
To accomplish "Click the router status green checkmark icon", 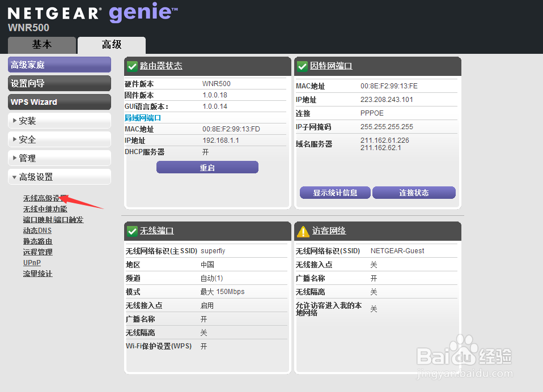I will click(x=132, y=66).
